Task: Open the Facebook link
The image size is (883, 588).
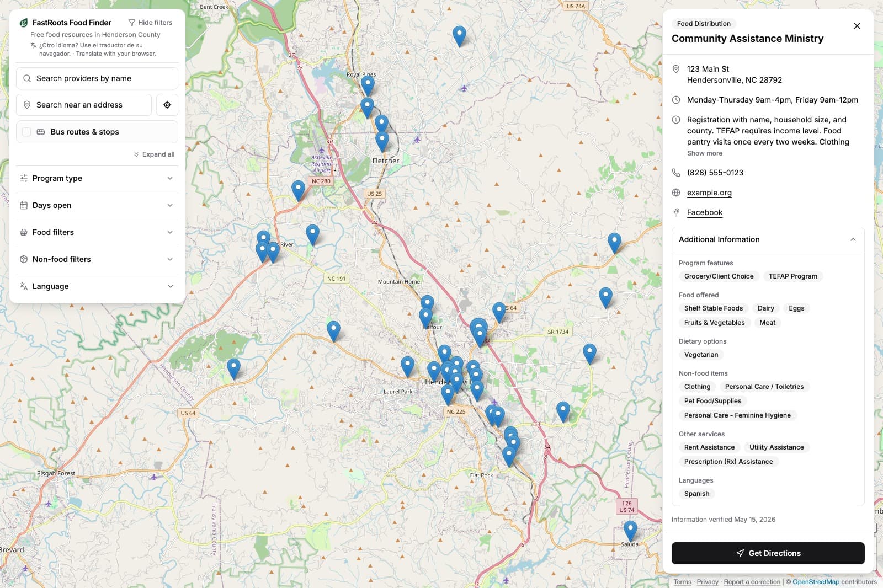Action: coord(705,212)
